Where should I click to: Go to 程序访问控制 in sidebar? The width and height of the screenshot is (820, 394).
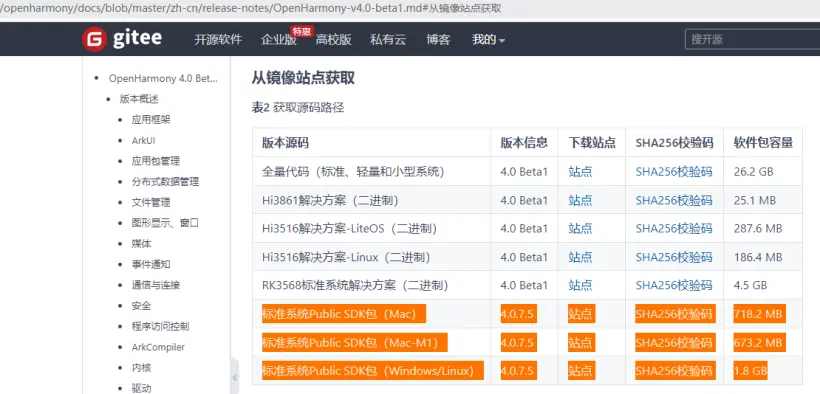point(161,327)
